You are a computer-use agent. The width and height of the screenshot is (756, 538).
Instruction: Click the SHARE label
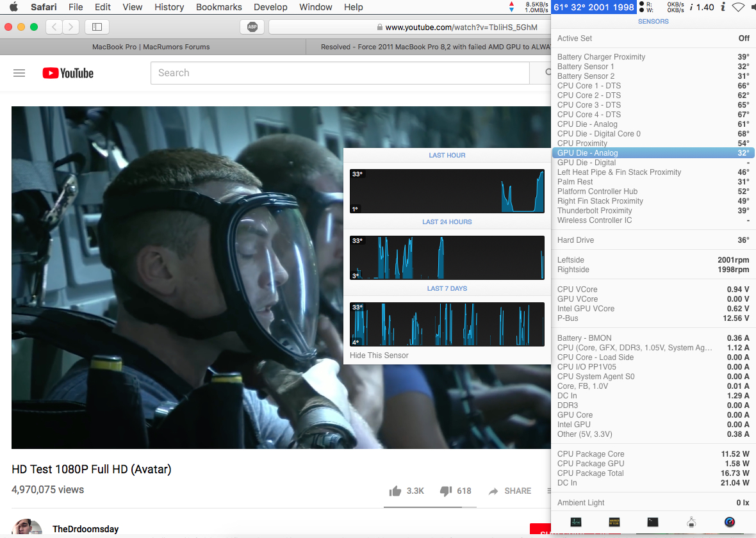(518, 491)
